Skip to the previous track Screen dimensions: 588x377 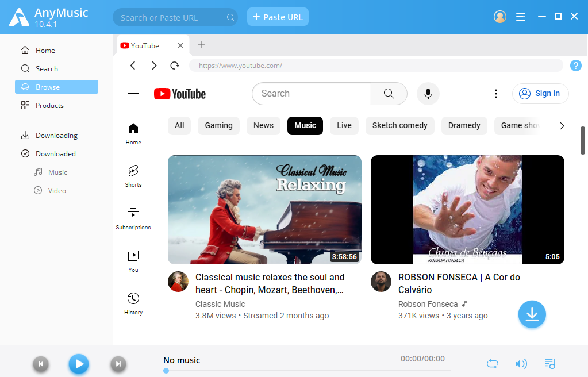tap(41, 364)
